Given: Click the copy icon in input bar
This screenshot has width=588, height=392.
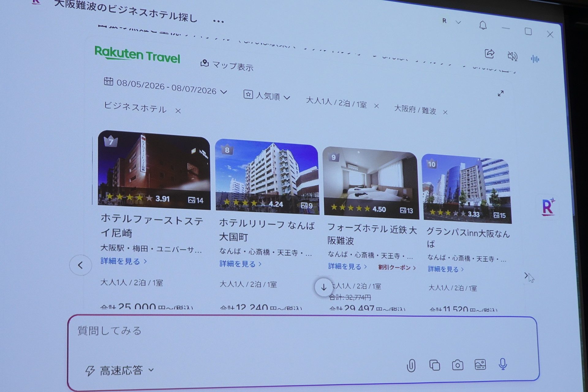Looking at the screenshot, I should (435, 365).
